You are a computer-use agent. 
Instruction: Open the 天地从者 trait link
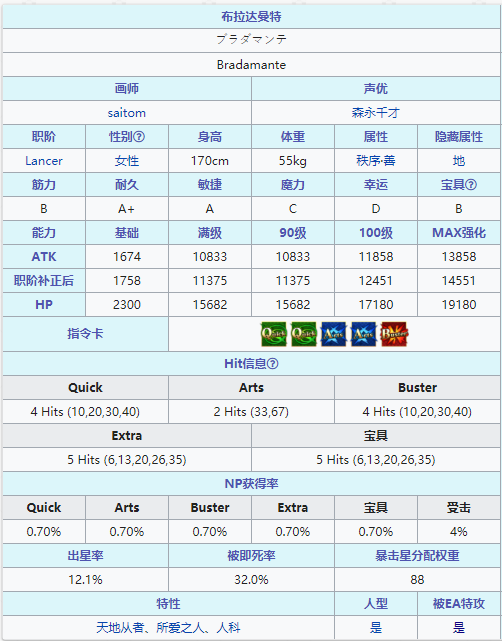[x=120, y=628]
